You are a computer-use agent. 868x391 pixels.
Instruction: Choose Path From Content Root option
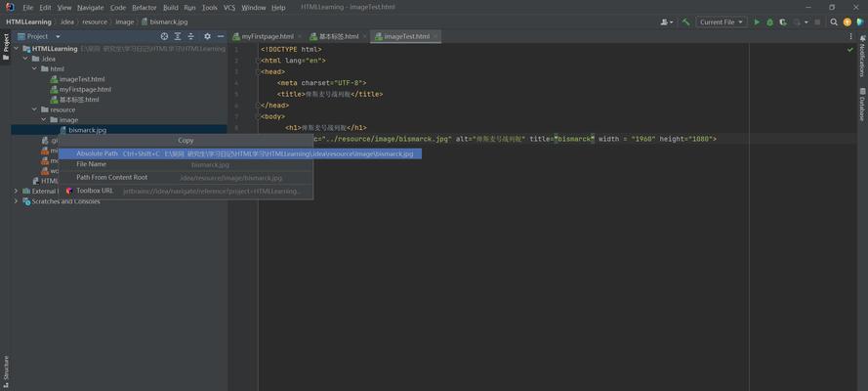(x=186, y=178)
